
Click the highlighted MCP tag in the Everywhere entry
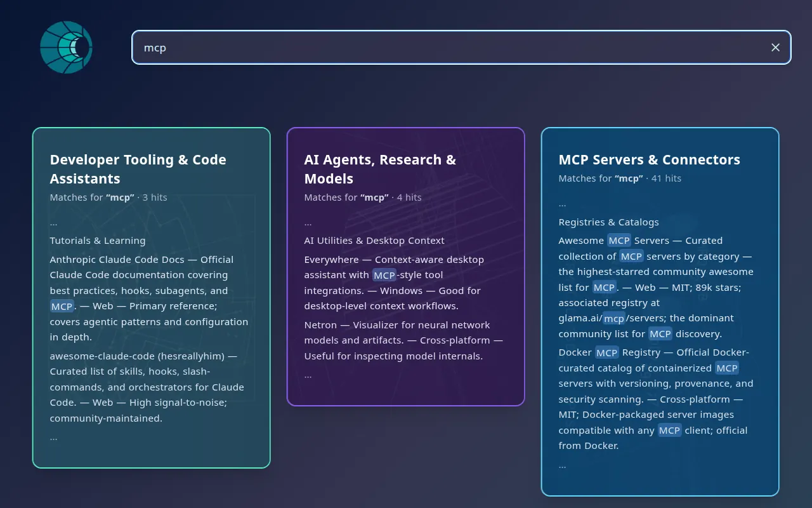click(384, 275)
